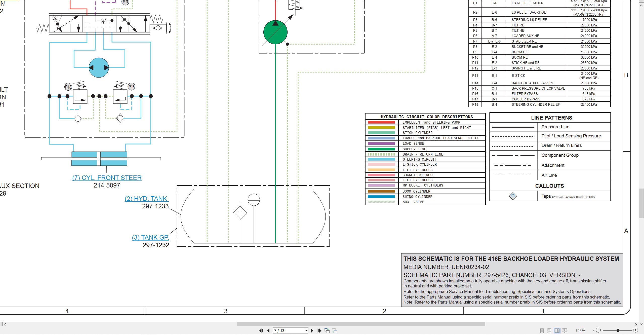Click the zoom out minus button
This screenshot has height=335, width=644.
click(x=598, y=330)
